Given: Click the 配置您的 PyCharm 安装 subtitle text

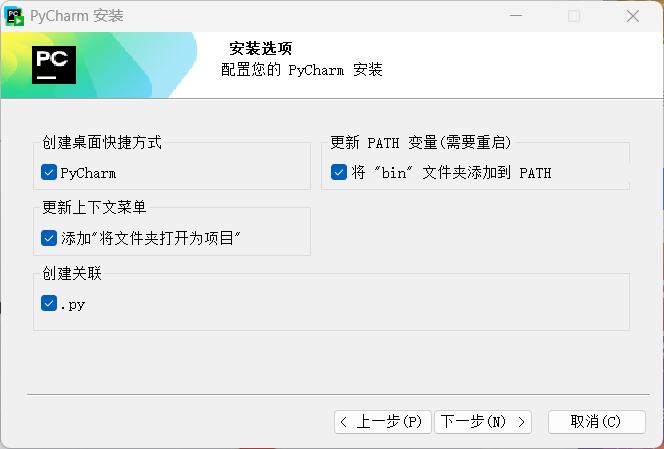Looking at the screenshot, I should pyautogui.click(x=301, y=70).
